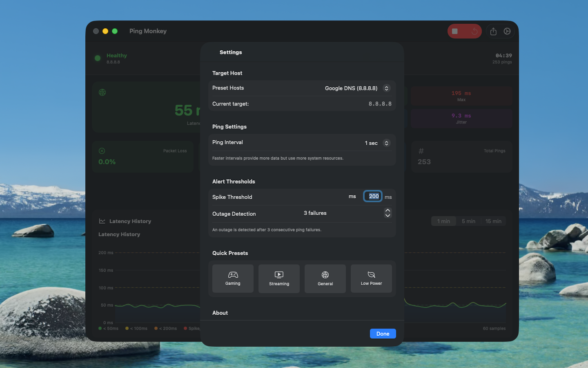The height and width of the screenshot is (368, 588).
Task: Choose the General quick preset
Action: click(325, 278)
